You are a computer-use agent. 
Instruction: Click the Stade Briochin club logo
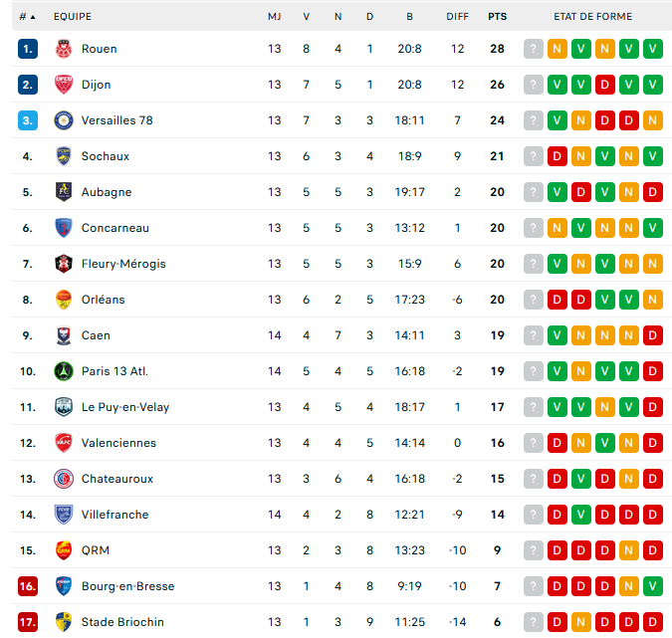point(64,622)
